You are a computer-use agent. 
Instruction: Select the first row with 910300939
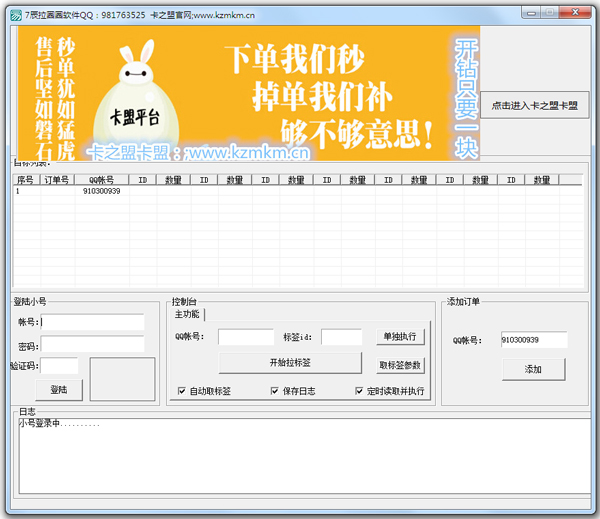[101, 191]
